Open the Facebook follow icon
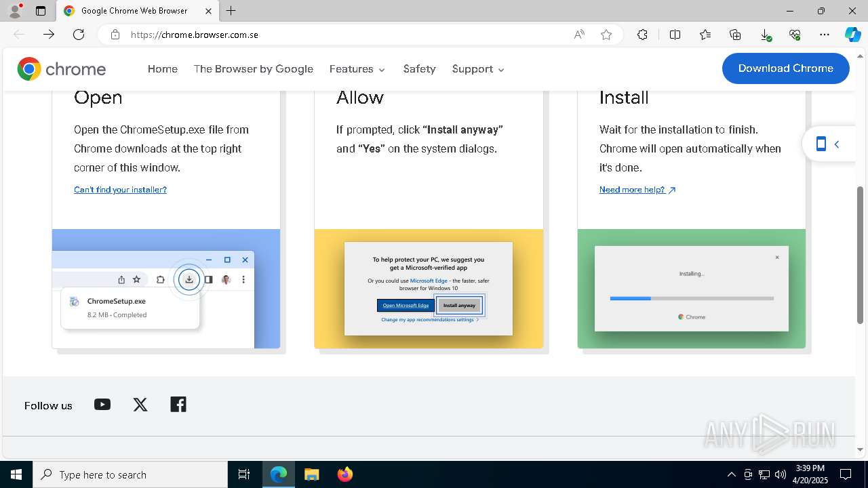Screen dimensions: 868x488 (178, 405)
